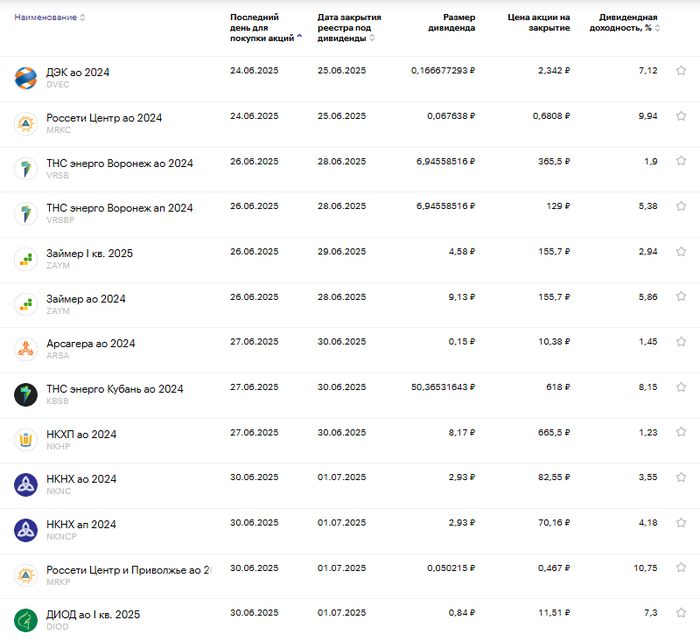Viewport: 700px width, 641px height.
Task: Click the Арсагера logo icon
Action: point(25,350)
